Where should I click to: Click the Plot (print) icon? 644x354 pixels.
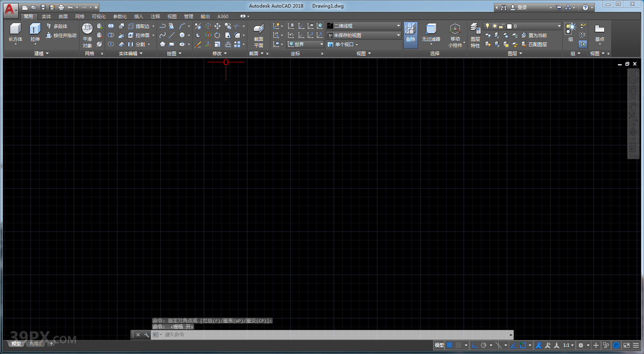point(61,7)
